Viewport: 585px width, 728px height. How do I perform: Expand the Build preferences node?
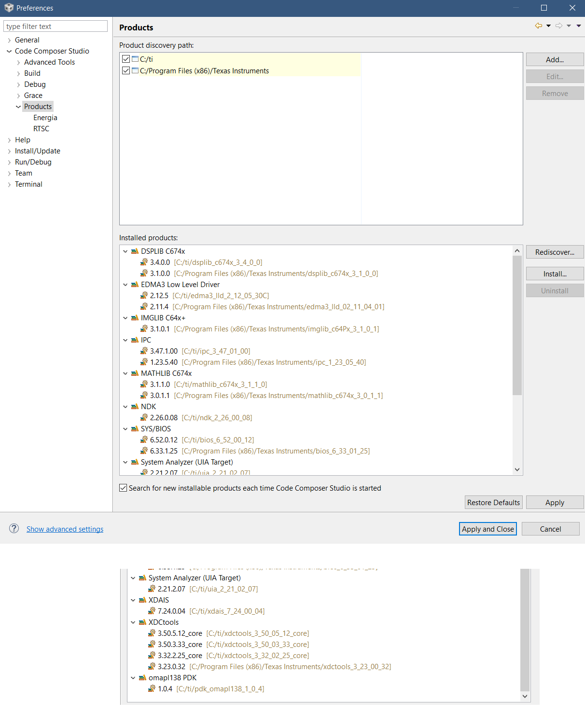[x=18, y=74]
